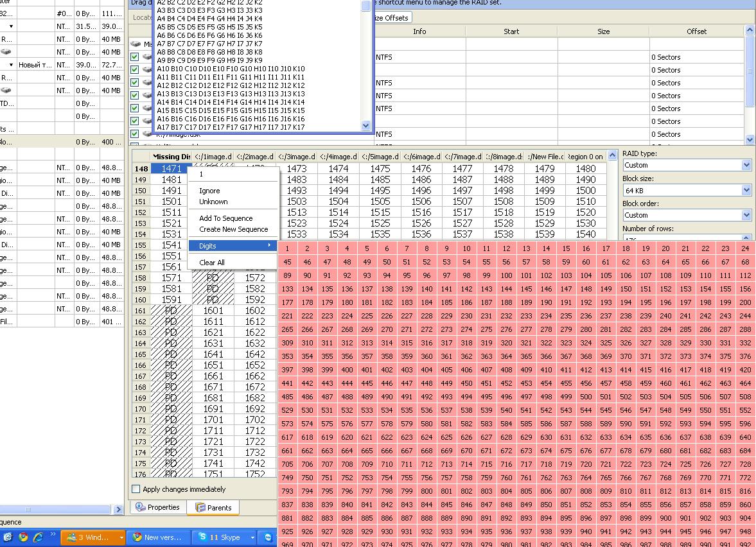Screen dimensions: 756x547
Task: Enable Apply changes immediately checkbox
Action: click(x=136, y=489)
